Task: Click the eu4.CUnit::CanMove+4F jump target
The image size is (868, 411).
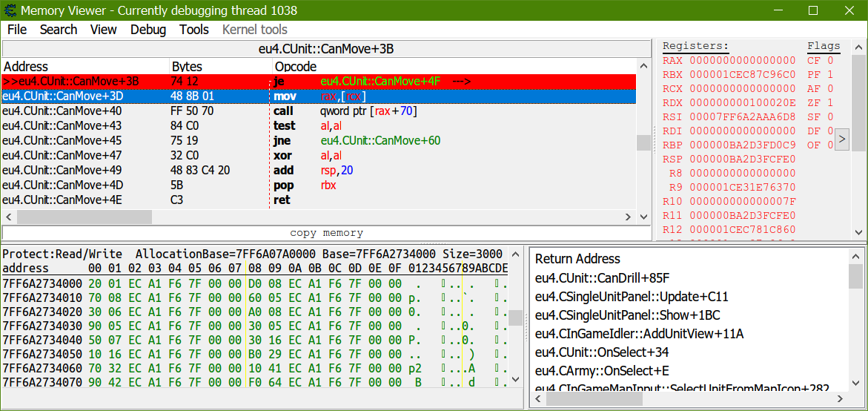Action: pyautogui.click(x=380, y=82)
